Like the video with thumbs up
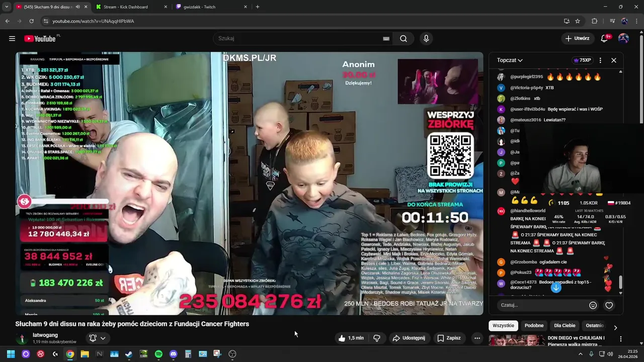The height and width of the screenshot is (362, 644). (x=351, y=338)
